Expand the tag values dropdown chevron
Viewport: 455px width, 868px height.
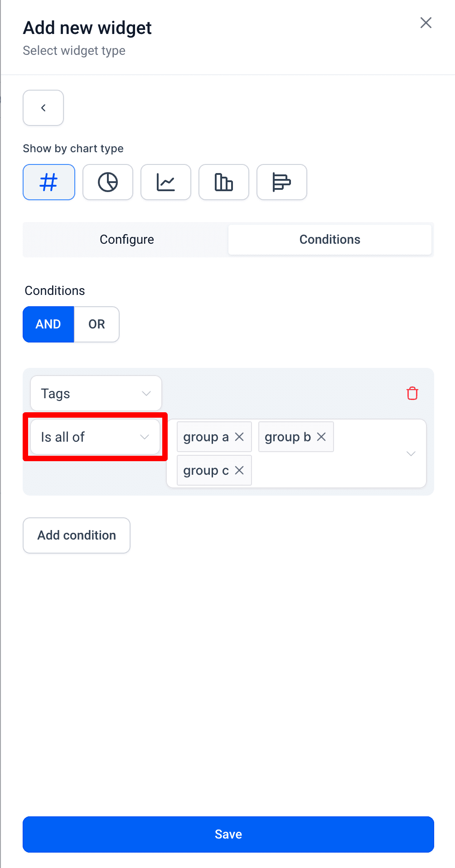(411, 453)
